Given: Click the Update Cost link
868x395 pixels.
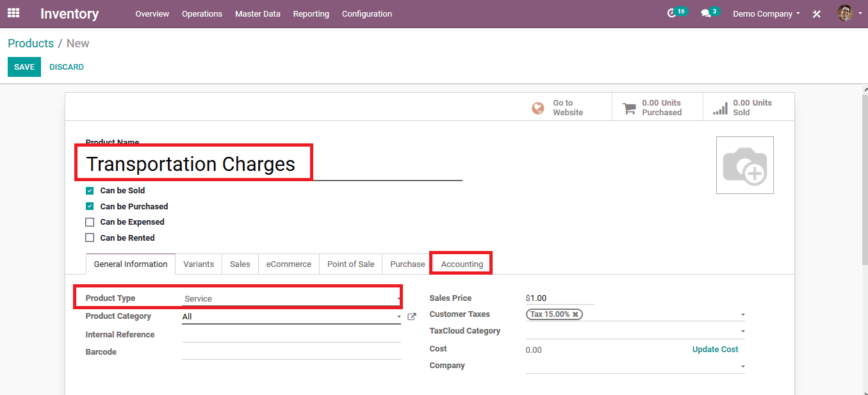Looking at the screenshot, I should [715, 350].
